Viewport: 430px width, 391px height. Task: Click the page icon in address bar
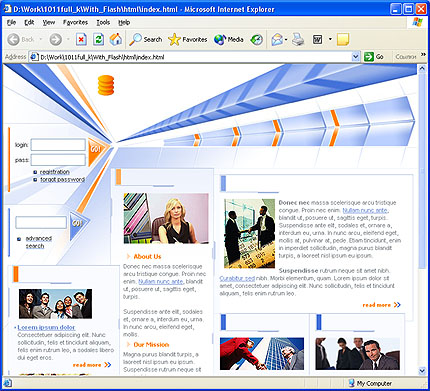coord(34,57)
